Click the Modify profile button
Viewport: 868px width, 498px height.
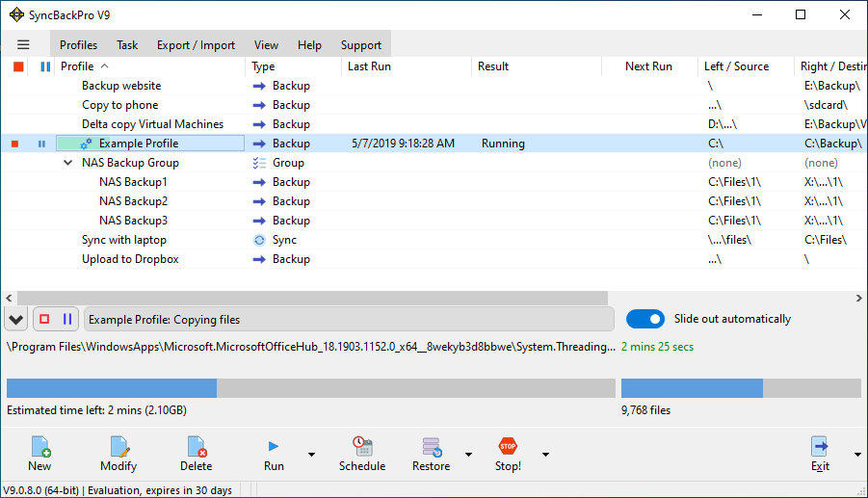(x=118, y=454)
